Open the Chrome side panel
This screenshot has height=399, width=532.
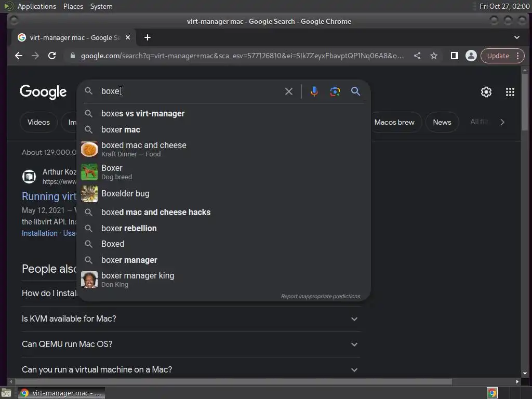[x=454, y=56]
